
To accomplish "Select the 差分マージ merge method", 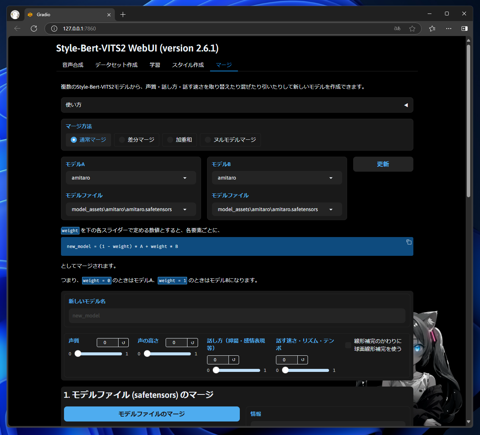I will tap(137, 140).
